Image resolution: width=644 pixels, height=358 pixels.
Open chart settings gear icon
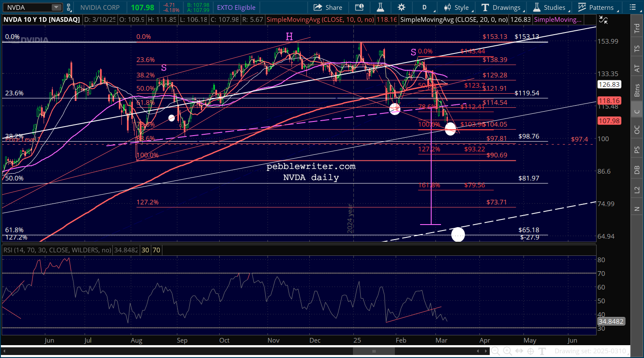pyautogui.click(x=401, y=7)
